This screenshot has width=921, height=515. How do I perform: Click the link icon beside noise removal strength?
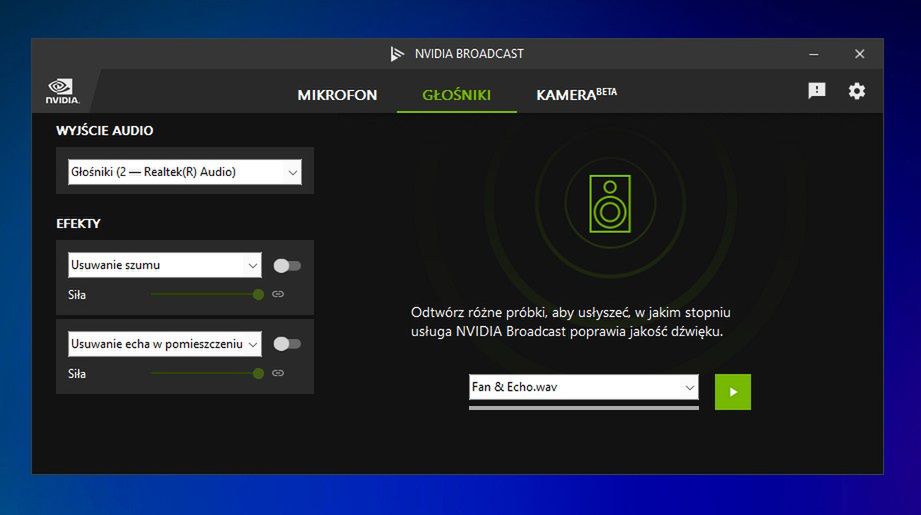click(278, 294)
